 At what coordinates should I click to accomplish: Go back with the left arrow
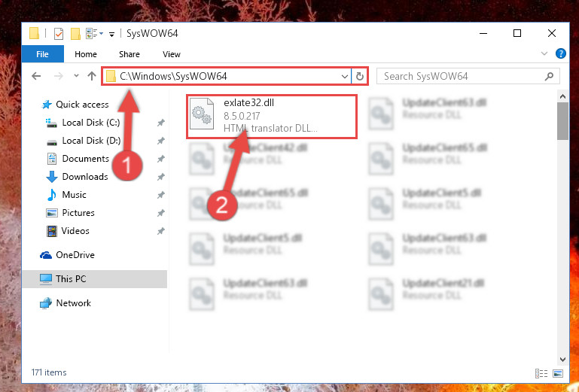[x=36, y=76]
